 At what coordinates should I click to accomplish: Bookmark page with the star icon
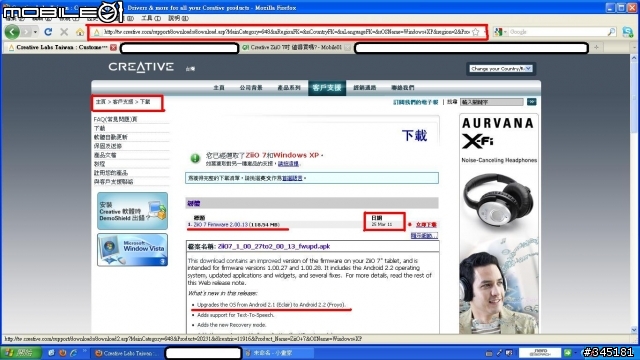[476, 32]
